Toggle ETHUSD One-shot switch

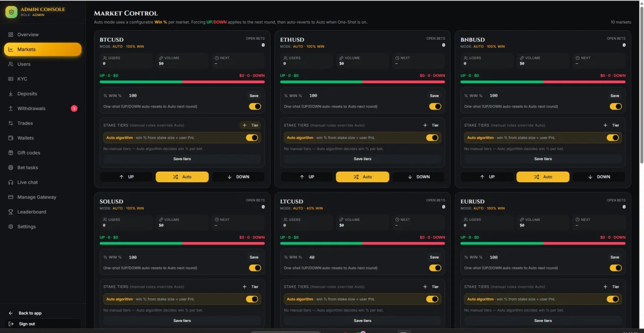coord(435,106)
